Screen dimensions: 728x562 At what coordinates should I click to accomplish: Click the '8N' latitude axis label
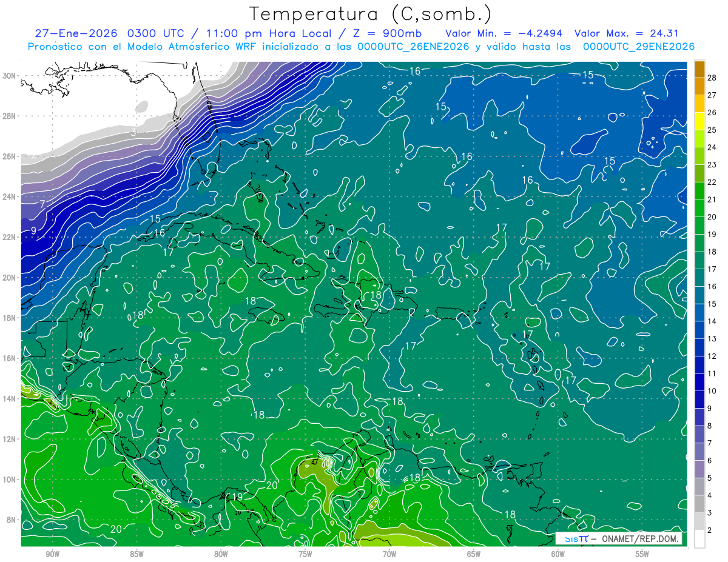click(11, 520)
